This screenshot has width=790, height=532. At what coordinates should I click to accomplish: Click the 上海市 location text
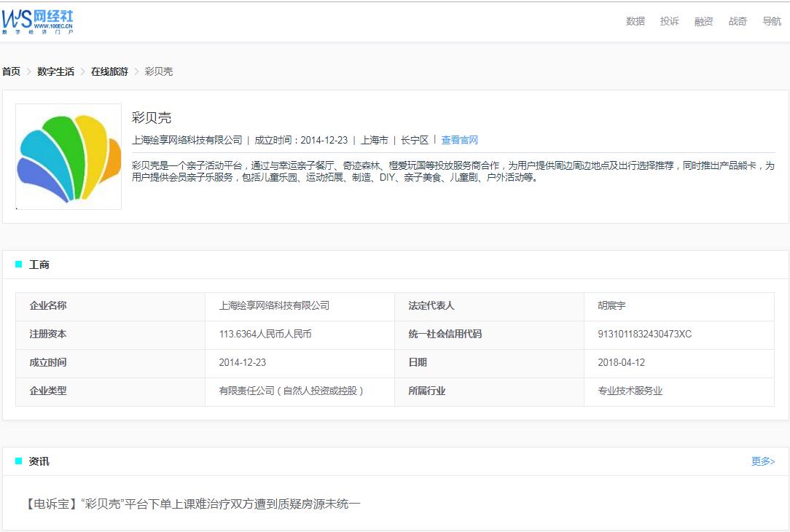point(375,140)
